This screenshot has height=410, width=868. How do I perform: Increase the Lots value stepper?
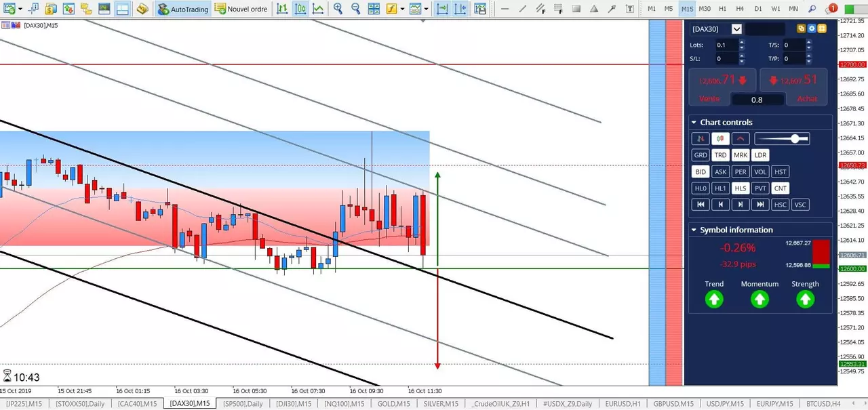tap(741, 42)
